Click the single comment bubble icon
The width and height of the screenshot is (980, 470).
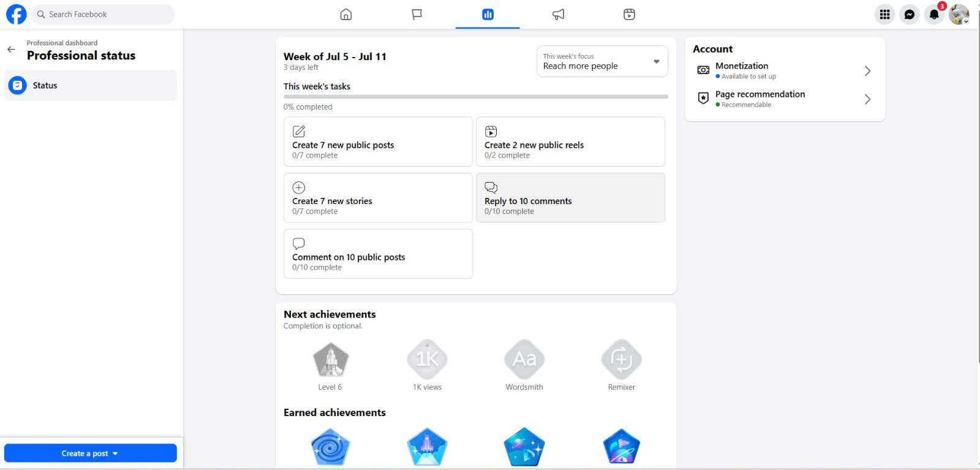pyautogui.click(x=299, y=243)
